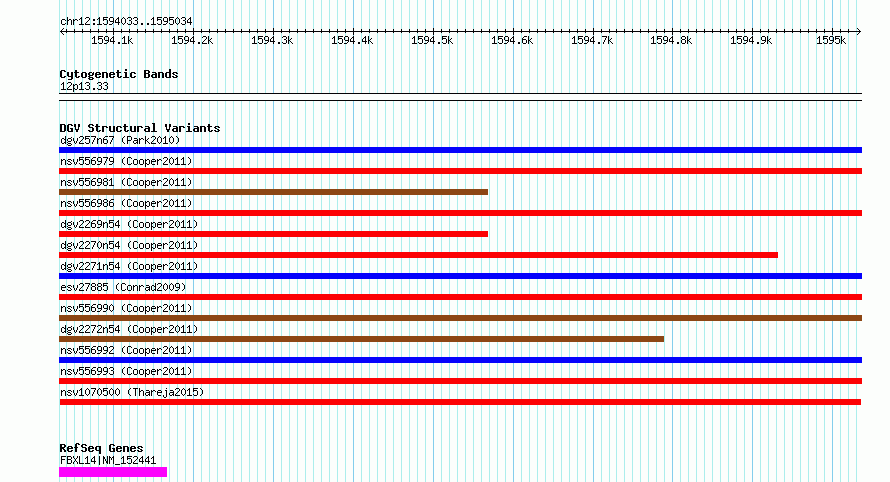This screenshot has width=890, height=482.
Task: Click the 1594.9k ruler tick label
Action: (751, 40)
